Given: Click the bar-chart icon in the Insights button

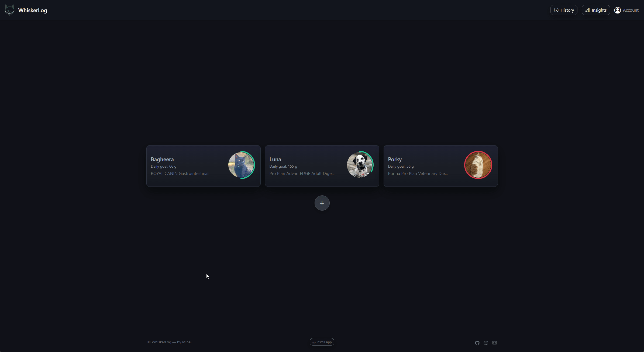Looking at the screenshot, I should [588, 10].
